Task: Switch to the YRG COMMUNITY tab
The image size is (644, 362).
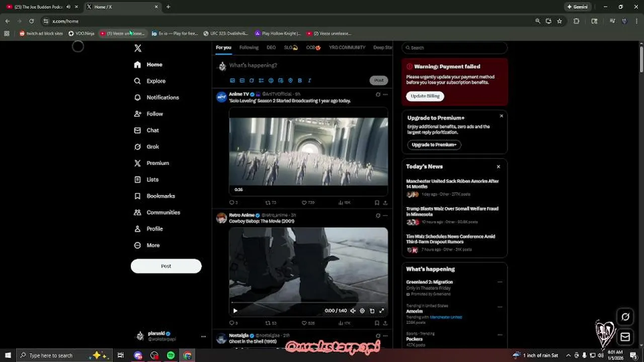Action: point(347,48)
